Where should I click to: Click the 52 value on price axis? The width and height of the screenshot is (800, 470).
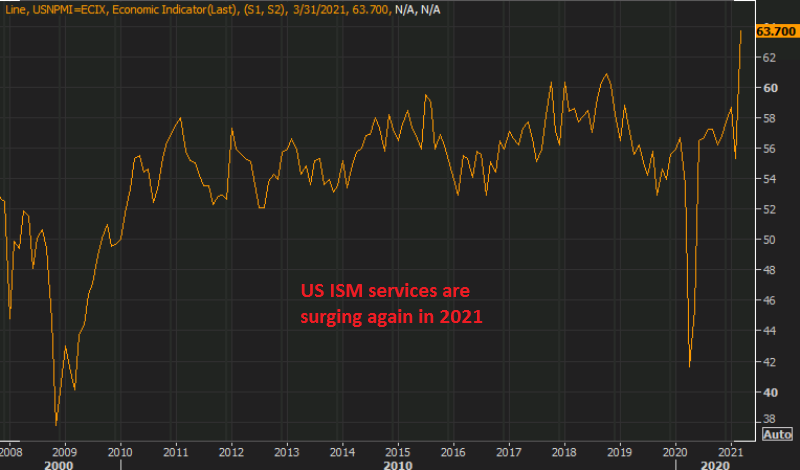(x=769, y=209)
